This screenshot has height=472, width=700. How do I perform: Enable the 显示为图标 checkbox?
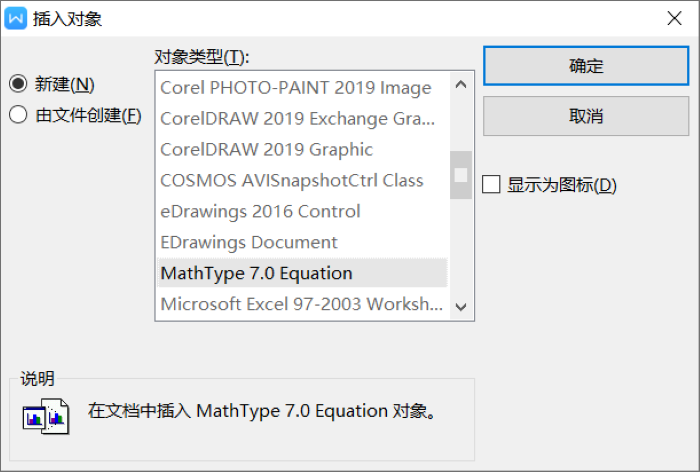click(491, 185)
